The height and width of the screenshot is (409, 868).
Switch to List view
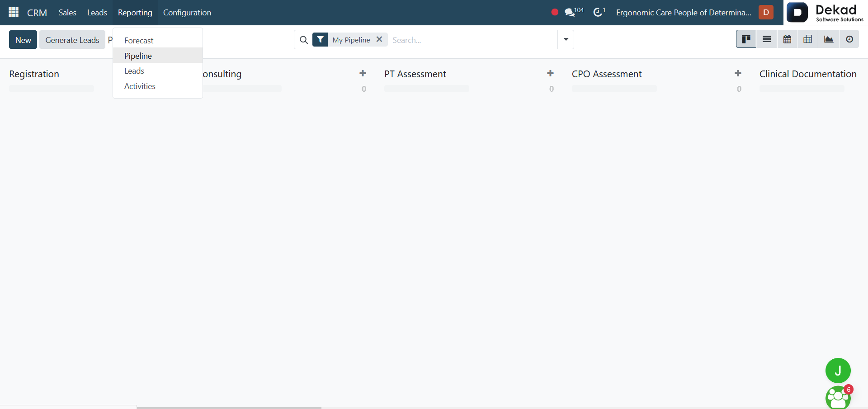tap(767, 39)
